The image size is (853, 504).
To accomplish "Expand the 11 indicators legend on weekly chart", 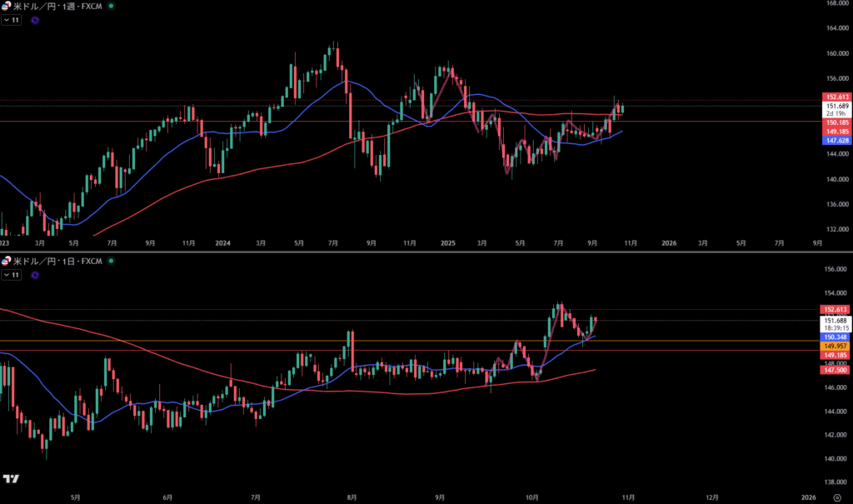I will click(12, 19).
